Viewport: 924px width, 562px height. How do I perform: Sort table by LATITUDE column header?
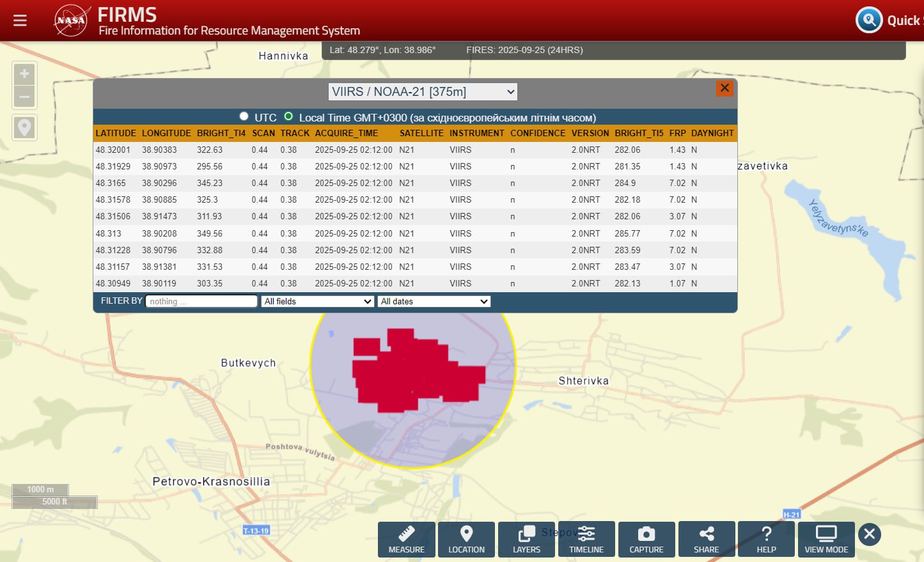coord(116,133)
